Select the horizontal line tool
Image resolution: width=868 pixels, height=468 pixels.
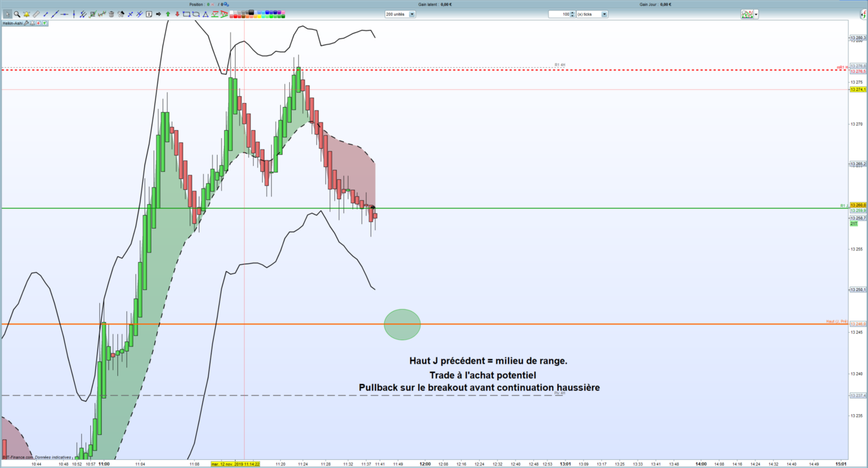point(65,14)
